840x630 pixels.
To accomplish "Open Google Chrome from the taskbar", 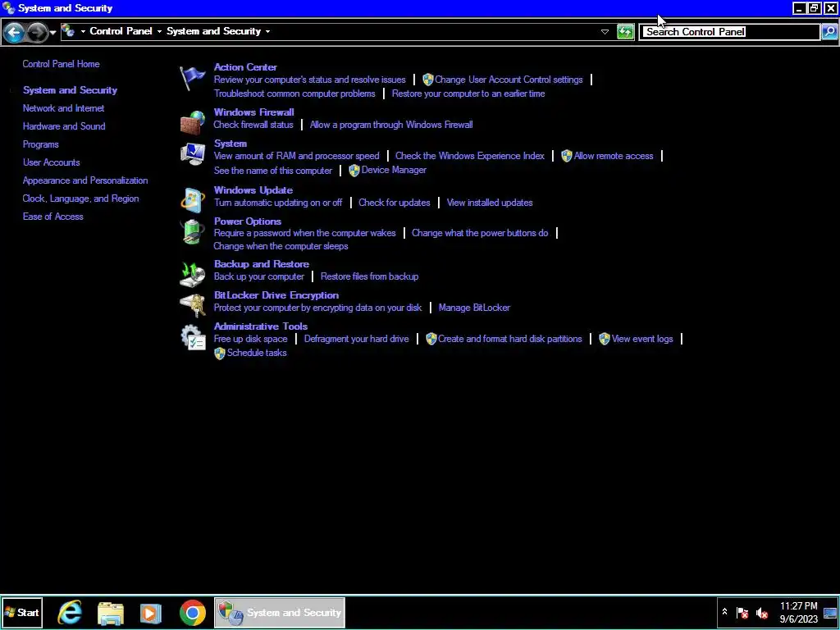I will [x=192, y=613].
